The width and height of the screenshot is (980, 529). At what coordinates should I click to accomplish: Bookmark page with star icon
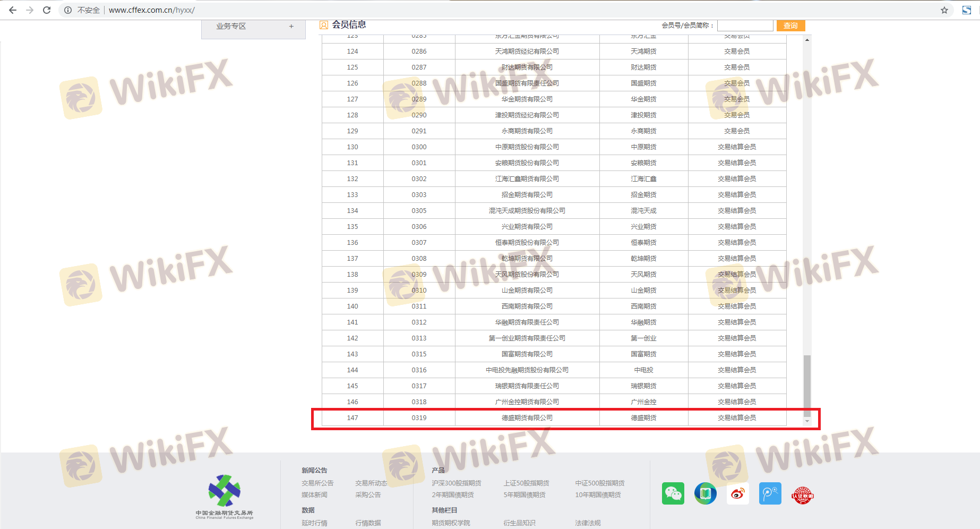[944, 10]
